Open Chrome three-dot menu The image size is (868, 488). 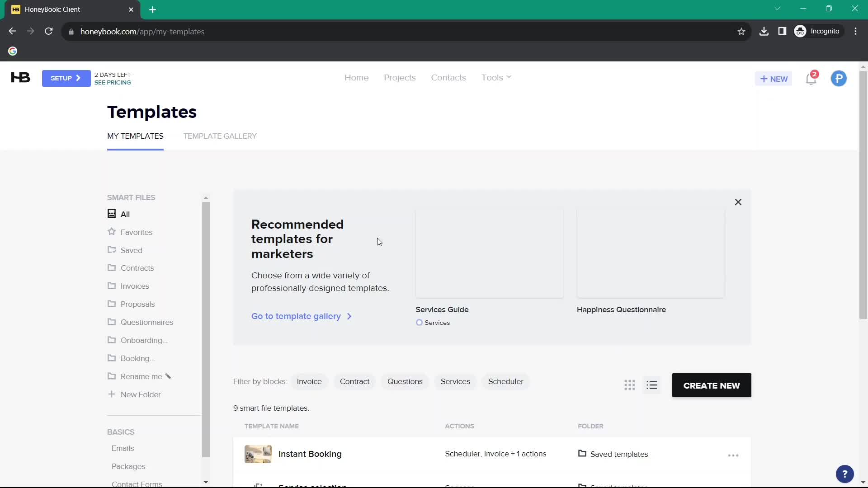point(855,32)
